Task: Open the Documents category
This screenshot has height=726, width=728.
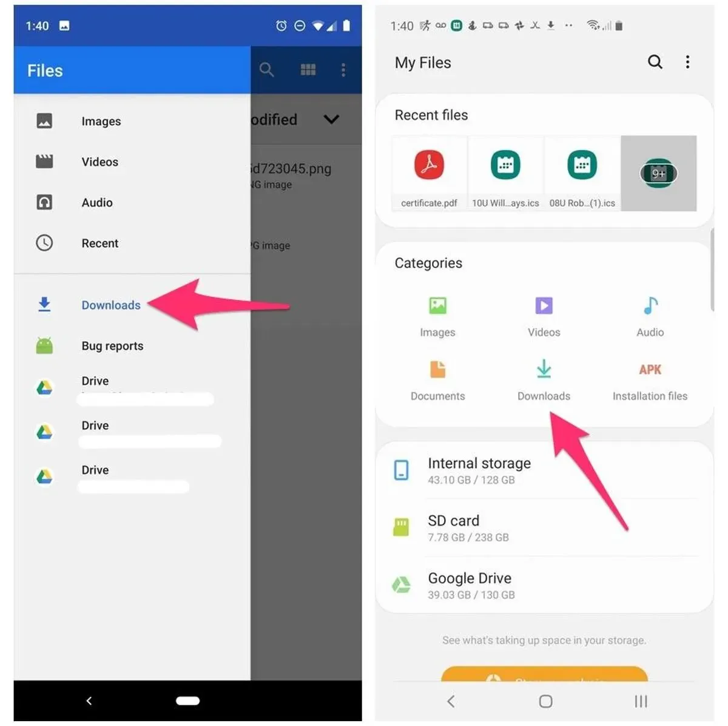Action: pyautogui.click(x=437, y=379)
